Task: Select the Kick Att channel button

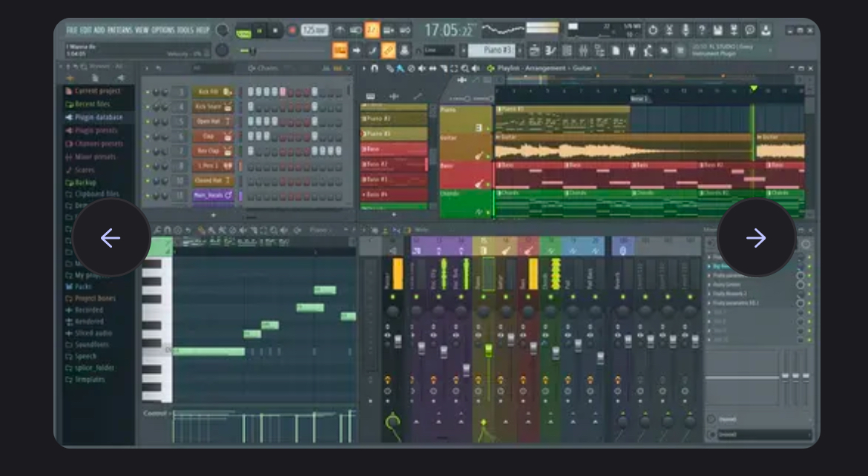Action: click(213, 92)
